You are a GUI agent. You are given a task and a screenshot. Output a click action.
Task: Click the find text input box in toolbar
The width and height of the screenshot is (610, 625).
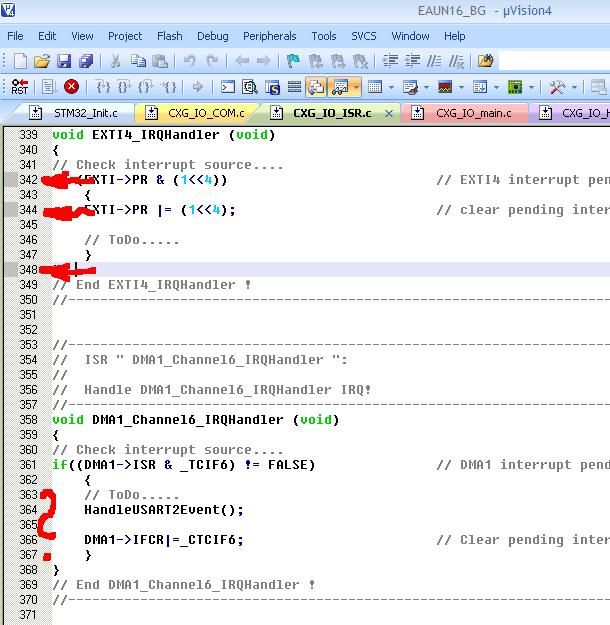pyautogui.click(x=554, y=61)
